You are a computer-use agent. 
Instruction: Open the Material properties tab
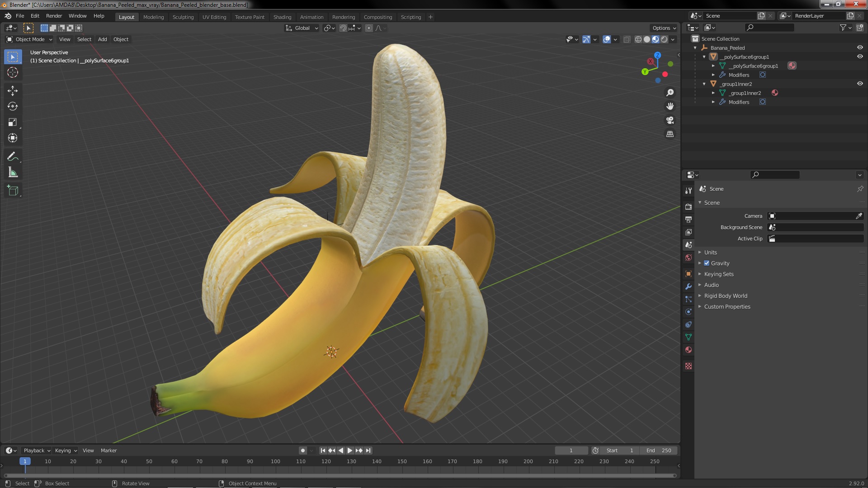pos(689,350)
